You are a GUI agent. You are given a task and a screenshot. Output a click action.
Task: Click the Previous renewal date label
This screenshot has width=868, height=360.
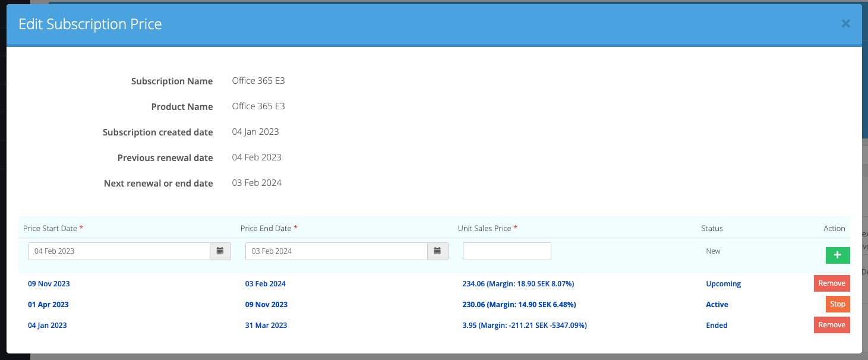(165, 158)
